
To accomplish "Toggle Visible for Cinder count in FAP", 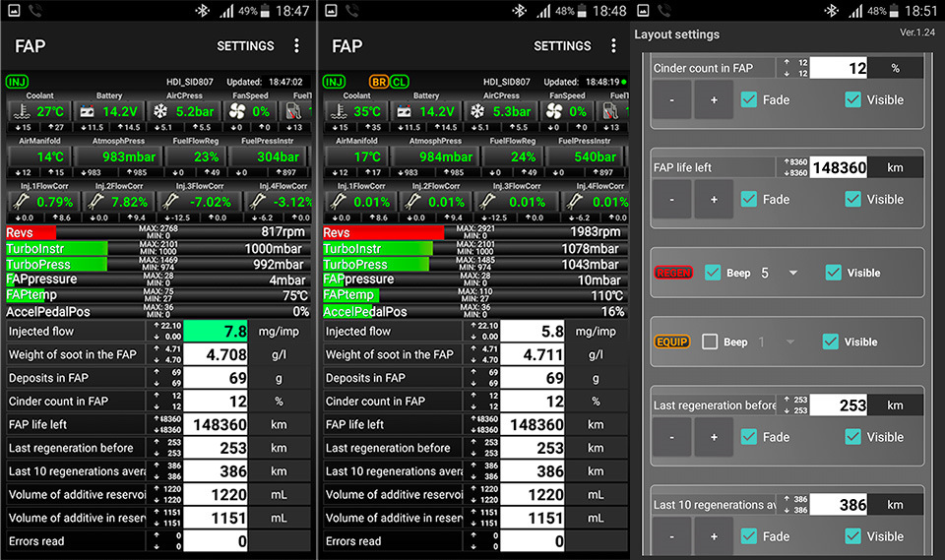I will [x=853, y=100].
